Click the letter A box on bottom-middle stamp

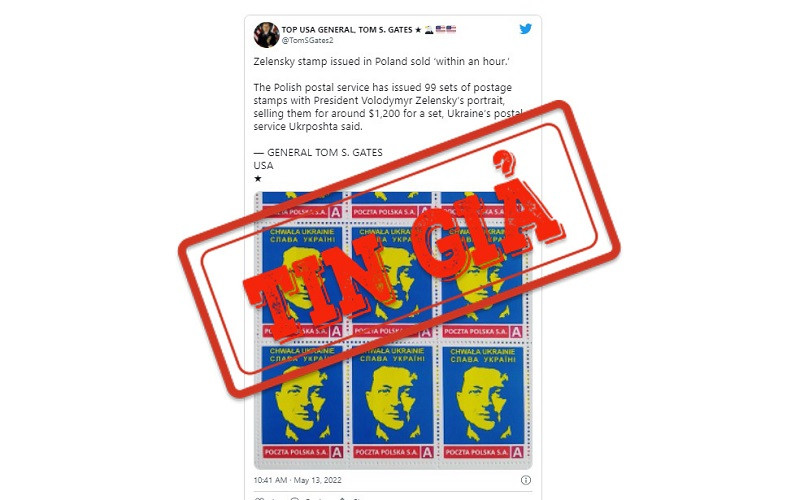427,452
